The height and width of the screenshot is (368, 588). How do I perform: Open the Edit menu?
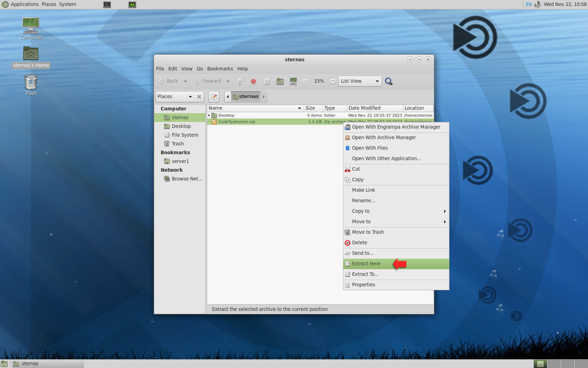click(x=173, y=69)
